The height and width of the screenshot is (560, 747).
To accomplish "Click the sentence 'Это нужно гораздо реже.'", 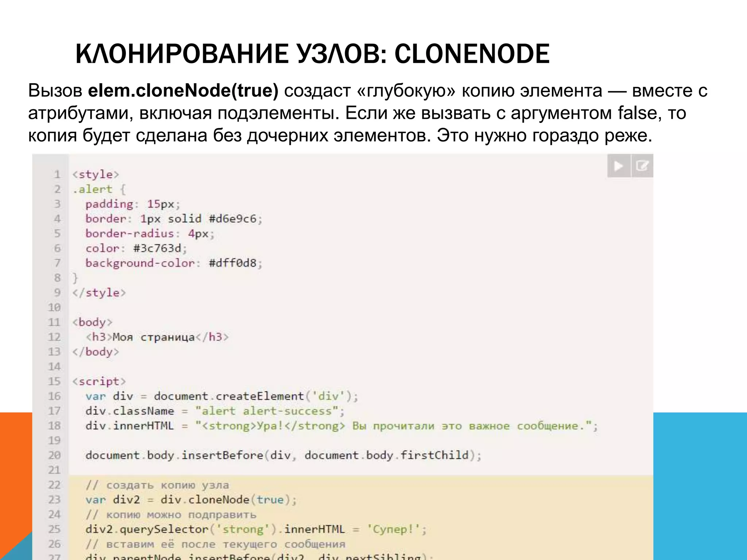I will (544, 136).
